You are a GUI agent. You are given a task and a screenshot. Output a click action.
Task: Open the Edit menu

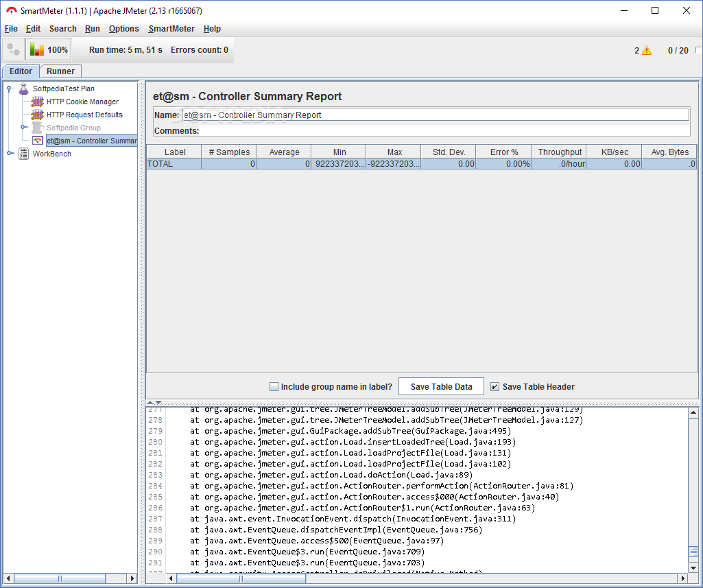[x=33, y=29]
